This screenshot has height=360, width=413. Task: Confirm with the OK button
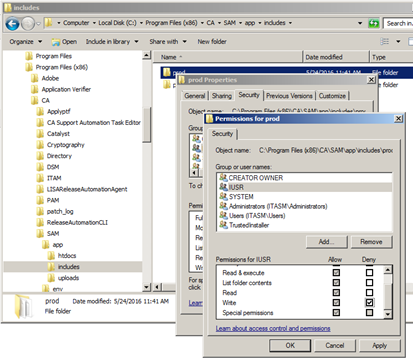point(290,345)
